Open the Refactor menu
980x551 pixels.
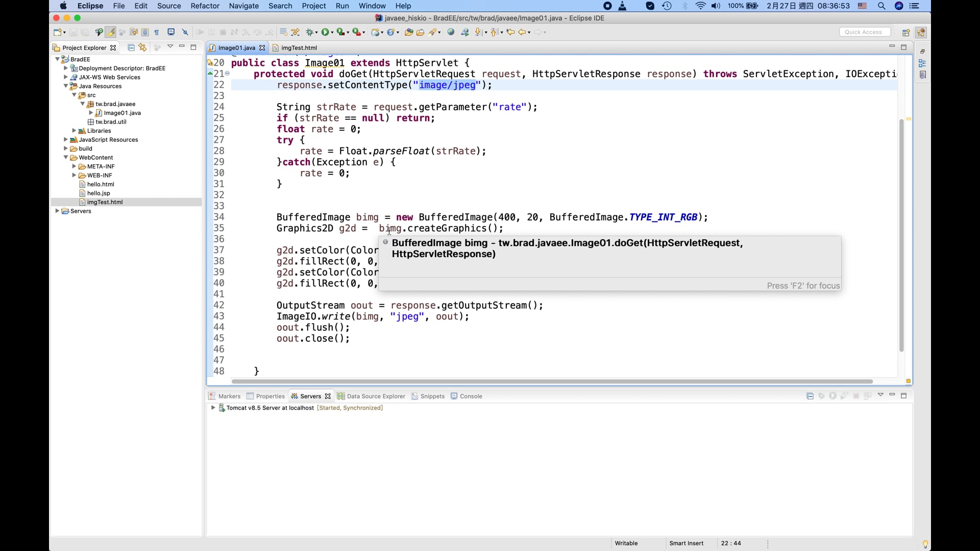pos(205,6)
